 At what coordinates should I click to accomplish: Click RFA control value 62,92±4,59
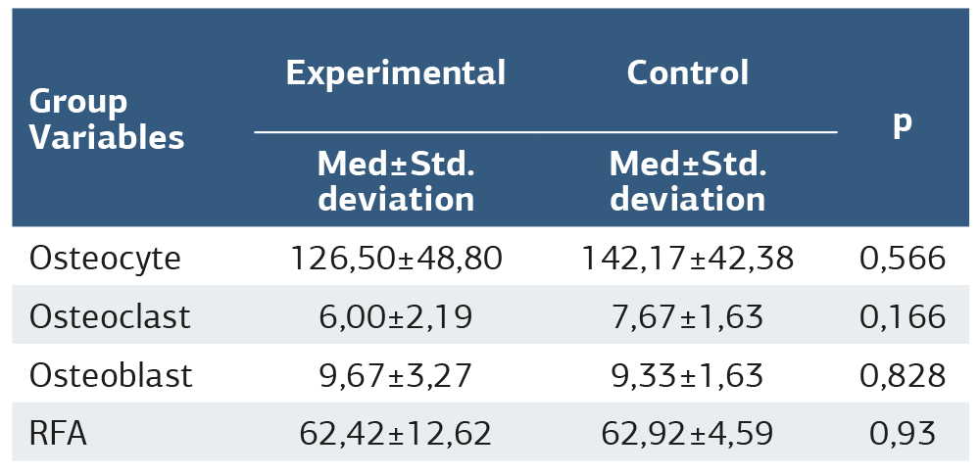tap(687, 432)
